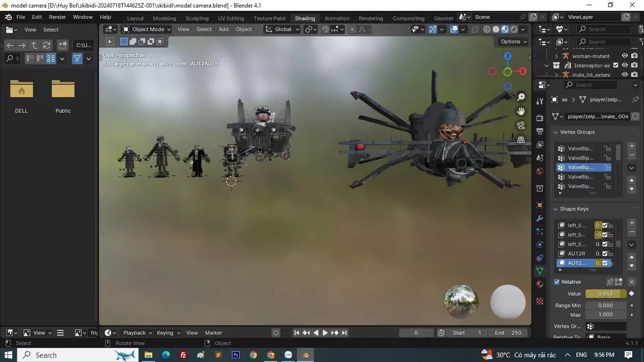The height and width of the screenshot is (362, 644).
Task: Open the viewport Options dropdown
Action: click(514, 41)
